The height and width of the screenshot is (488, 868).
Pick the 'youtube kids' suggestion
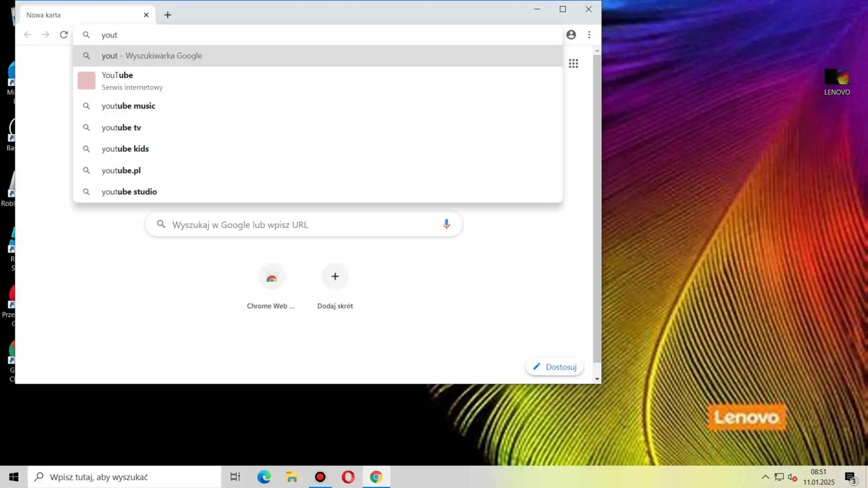[125, 149]
